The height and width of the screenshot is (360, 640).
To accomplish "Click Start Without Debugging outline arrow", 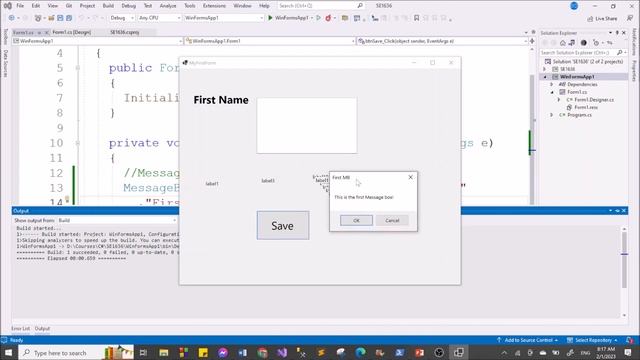I will 319,18.
